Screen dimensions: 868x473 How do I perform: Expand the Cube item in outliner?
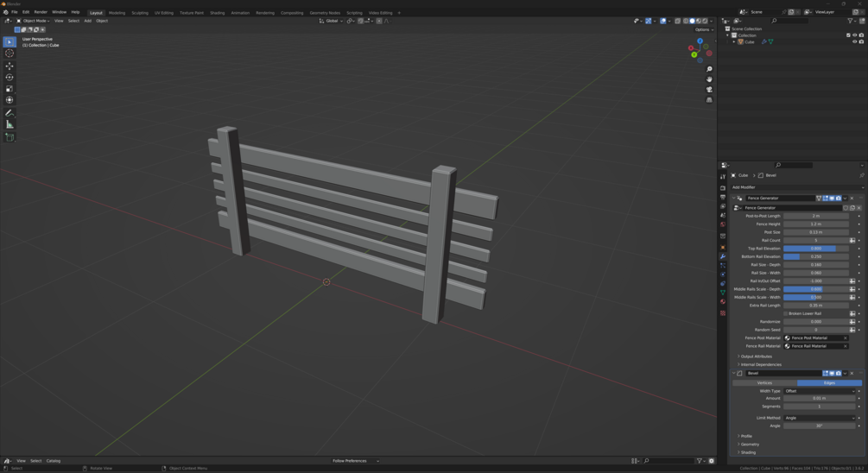pyautogui.click(x=735, y=42)
